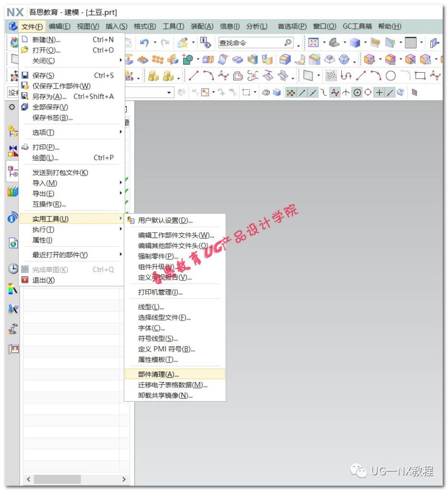Open the System Materials color sidebar icon

coord(13,289)
